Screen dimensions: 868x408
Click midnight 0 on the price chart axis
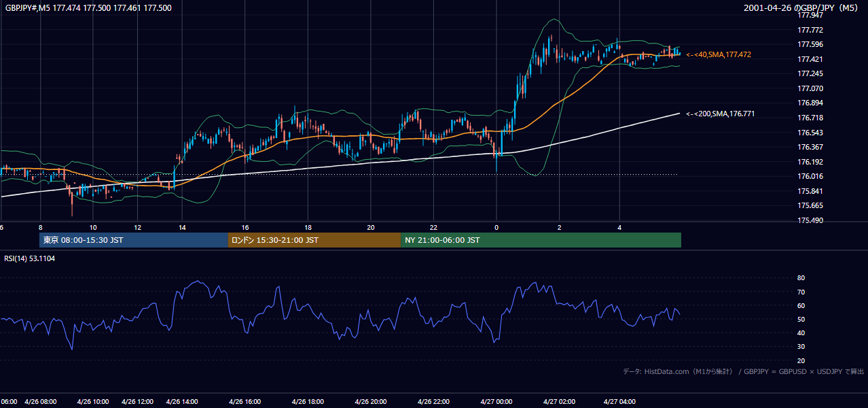click(x=496, y=227)
